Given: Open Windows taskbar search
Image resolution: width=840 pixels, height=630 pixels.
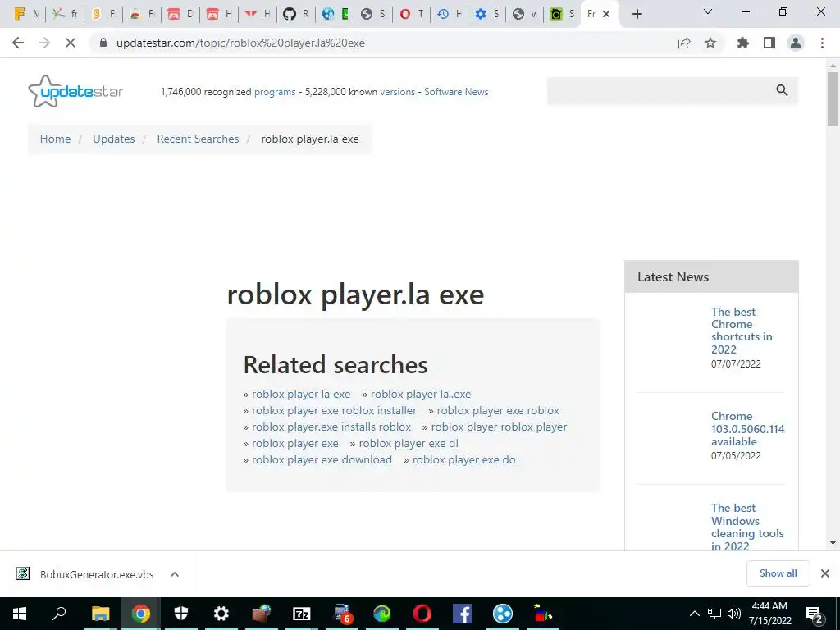Looking at the screenshot, I should 59,614.
